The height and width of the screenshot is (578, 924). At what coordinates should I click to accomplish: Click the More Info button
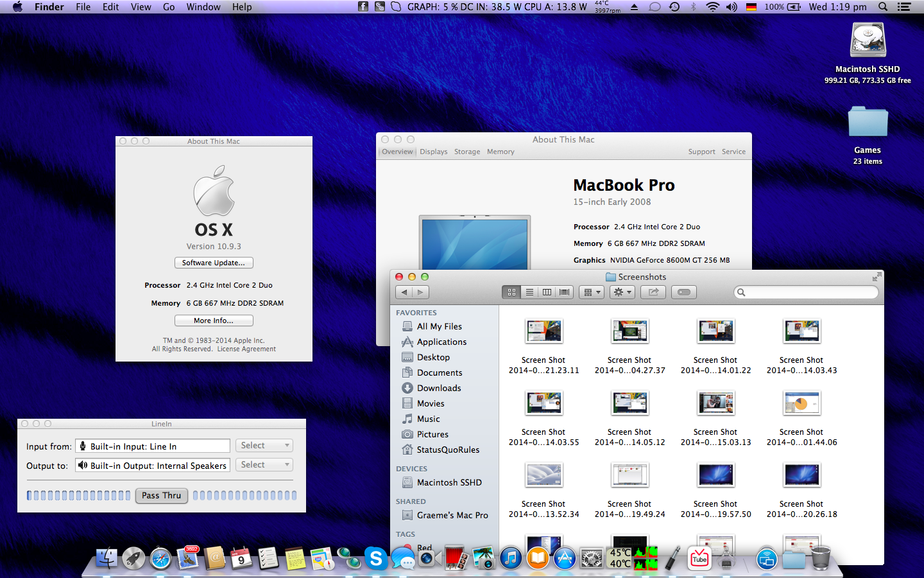(214, 320)
